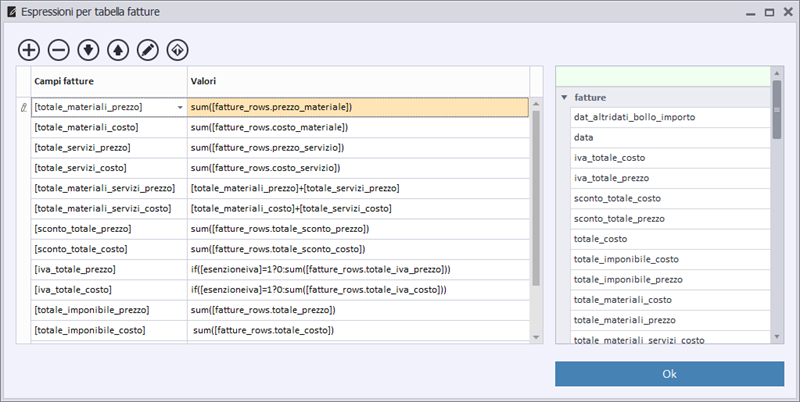Select the sum(fatture_rows.costo_servizio) value cell

click(358, 168)
